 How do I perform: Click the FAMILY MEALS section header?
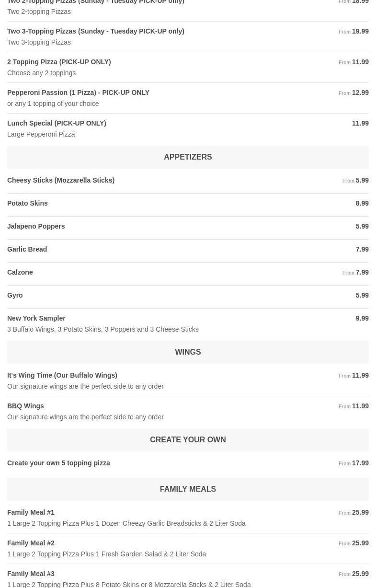[x=188, y=489]
